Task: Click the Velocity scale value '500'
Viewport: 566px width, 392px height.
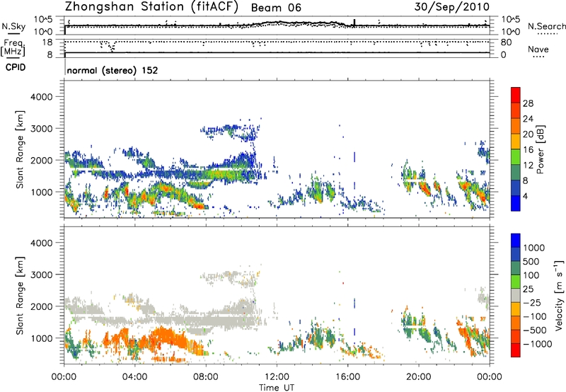Action: coord(531,261)
